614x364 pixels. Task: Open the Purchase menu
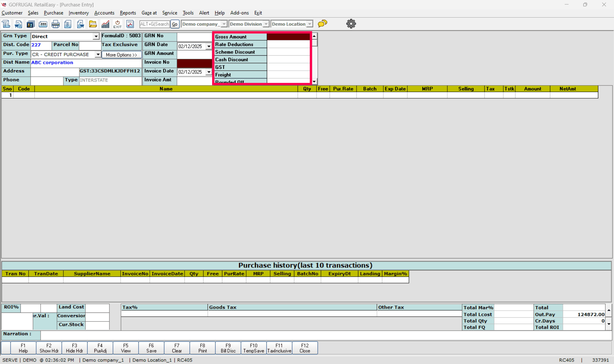(x=53, y=13)
